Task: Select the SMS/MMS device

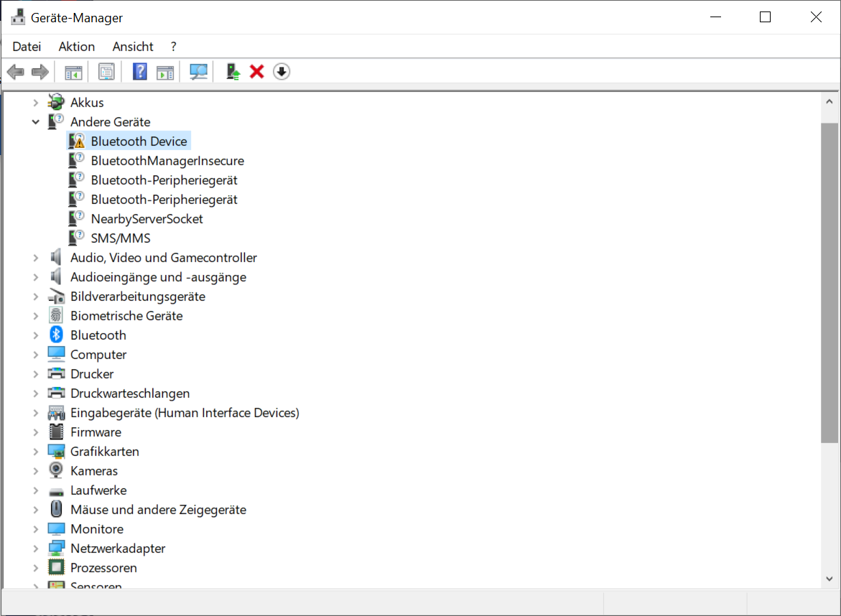Action: [x=121, y=238]
